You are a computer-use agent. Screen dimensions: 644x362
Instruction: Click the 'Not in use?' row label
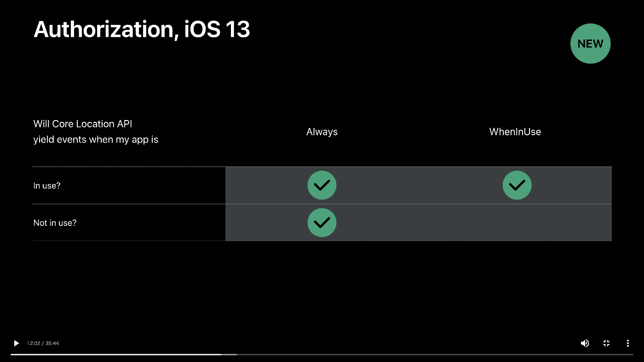pos(55,223)
